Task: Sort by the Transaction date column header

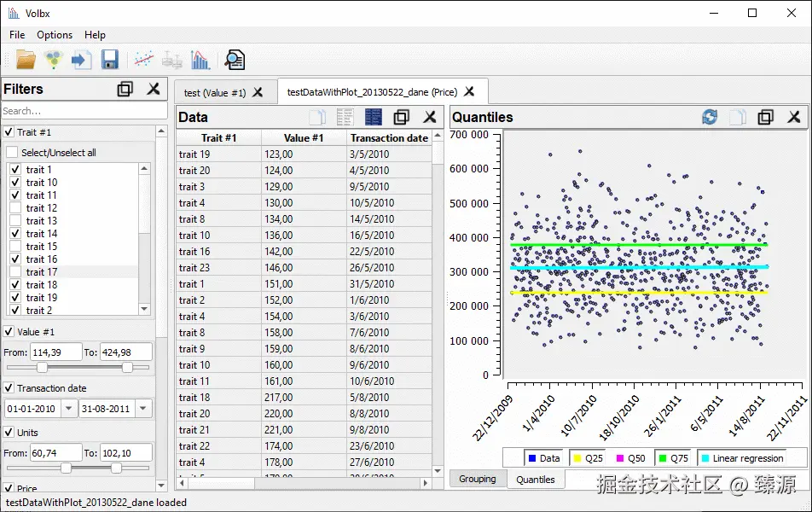Action: [389, 137]
